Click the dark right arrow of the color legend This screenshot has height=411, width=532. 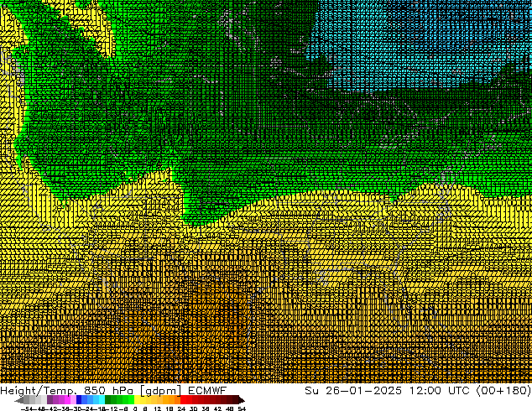coord(242,400)
